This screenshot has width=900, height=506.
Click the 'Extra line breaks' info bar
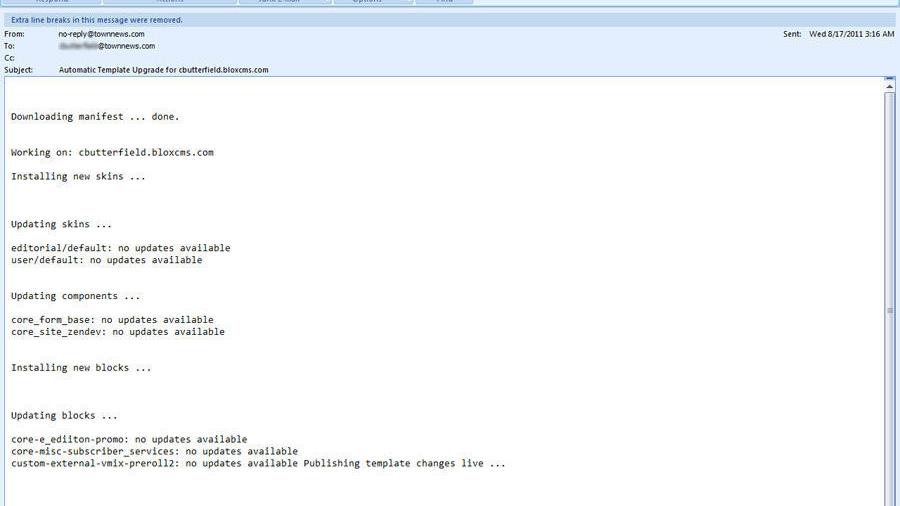point(97,20)
